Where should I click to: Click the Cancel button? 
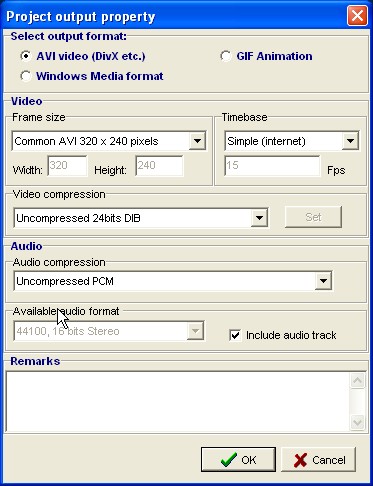point(319,460)
